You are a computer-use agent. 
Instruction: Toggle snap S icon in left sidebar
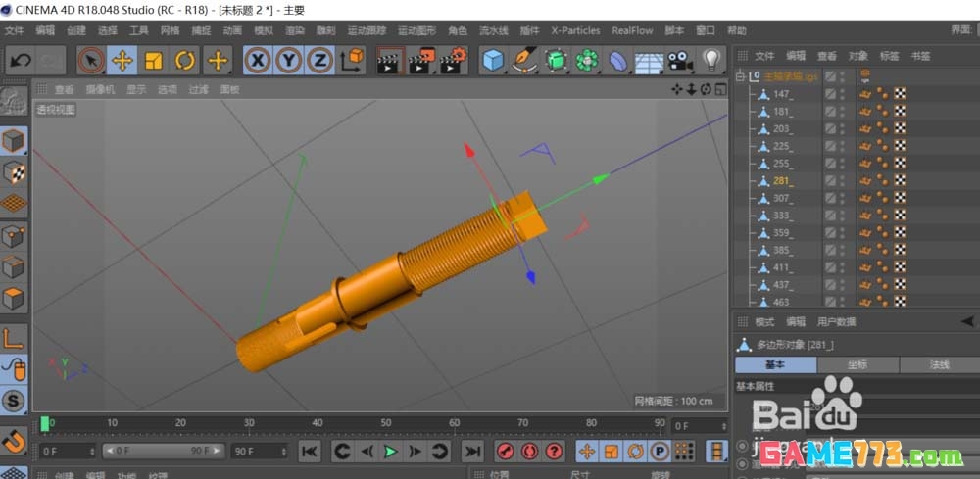[x=14, y=401]
